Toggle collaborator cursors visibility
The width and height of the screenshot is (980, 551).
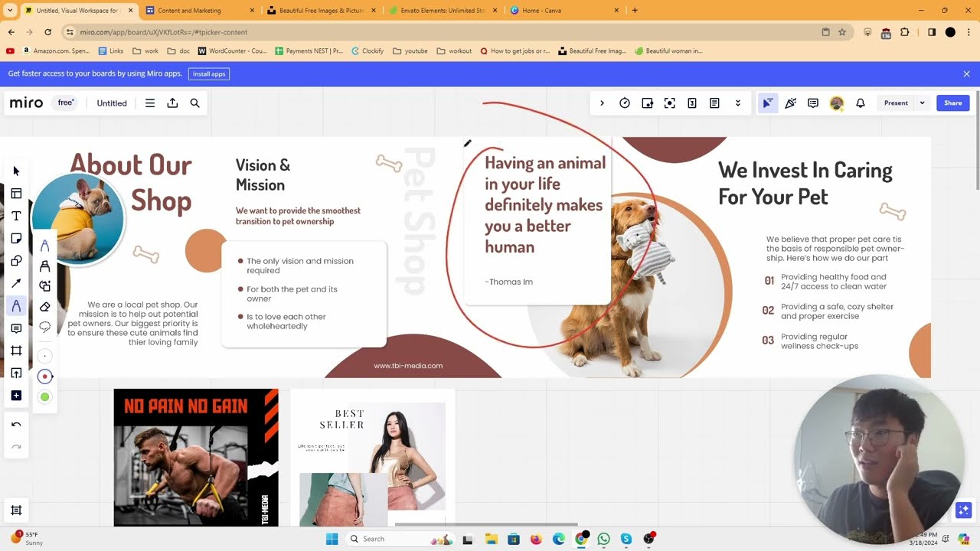tap(767, 103)
